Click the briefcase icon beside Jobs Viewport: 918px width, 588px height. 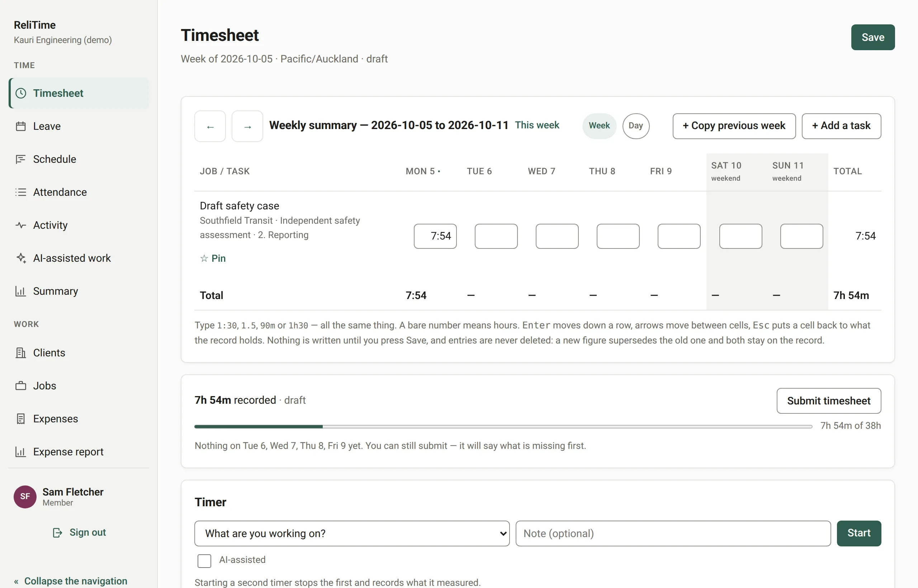(x=21, y=386)
